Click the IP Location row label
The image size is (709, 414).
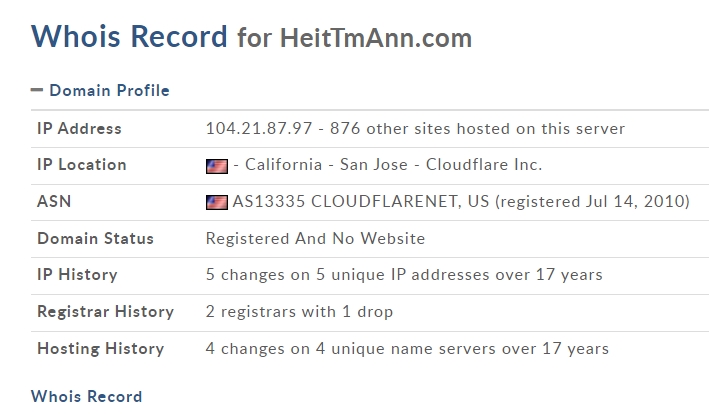point(81,165)
